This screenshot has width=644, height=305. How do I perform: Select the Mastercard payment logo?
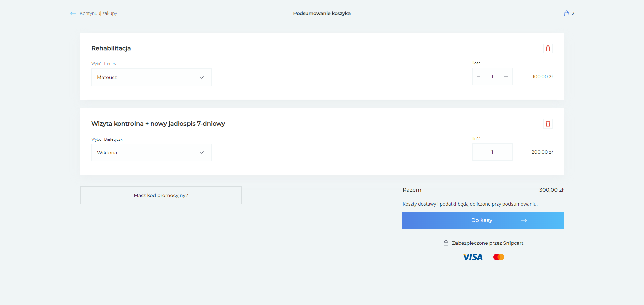pyautogui.click(x=498, y=257)
